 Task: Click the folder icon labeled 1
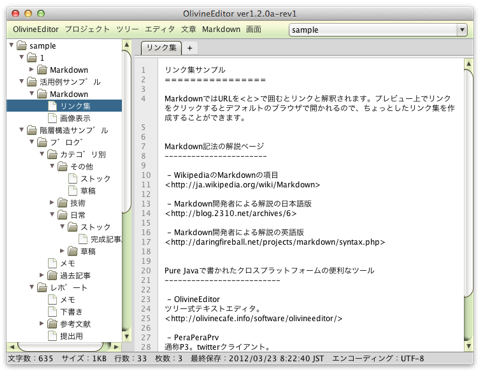[x=32, y=58]
